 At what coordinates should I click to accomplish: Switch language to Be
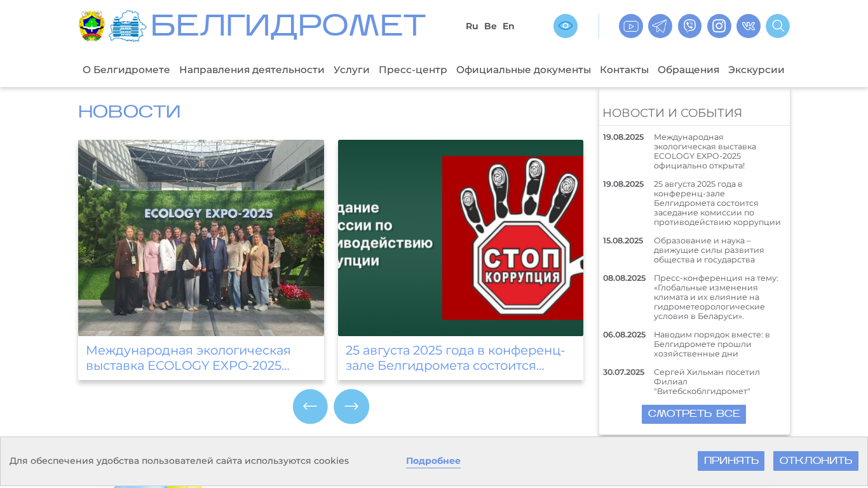(491, 26)
